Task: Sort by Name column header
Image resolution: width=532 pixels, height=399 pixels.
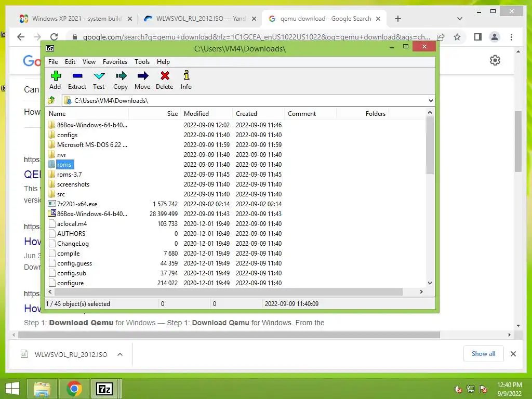Action: (87, 114)
